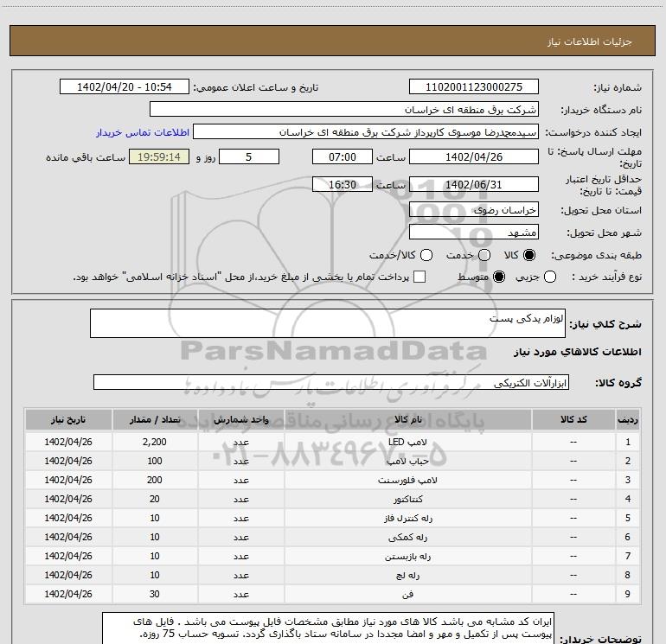Click the price validity date 1402/06/31
This screenshot has width=666, height=644.
pos(474,184)
